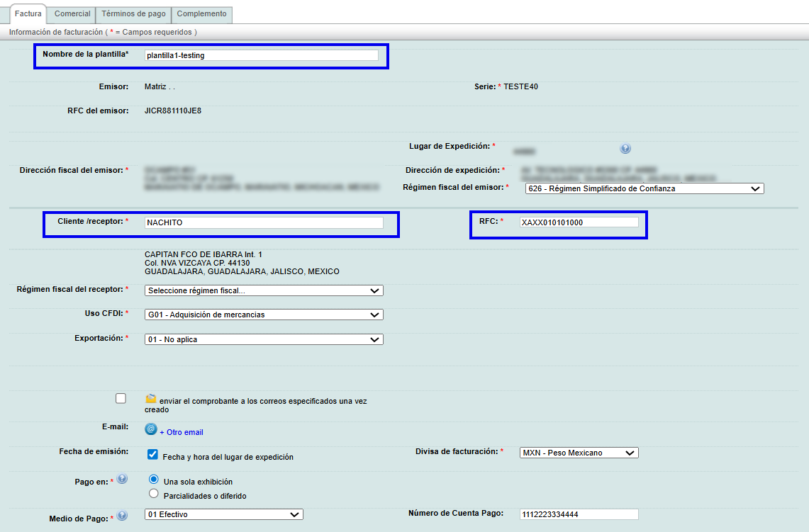The height and width of the screenshot is (532, 809).
Task: Click the mail folder icon near enviar comprobante
Action: click(x=151, y=399)
